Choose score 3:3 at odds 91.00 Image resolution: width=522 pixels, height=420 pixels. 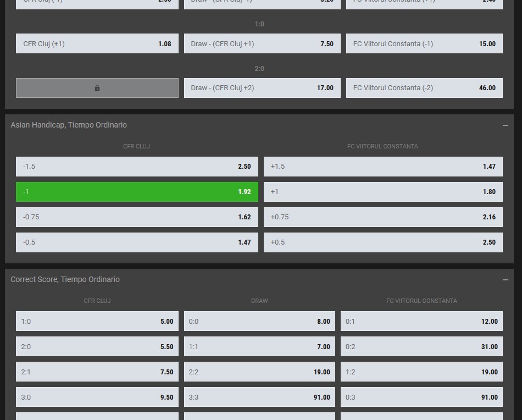click(x=259, y=397)
